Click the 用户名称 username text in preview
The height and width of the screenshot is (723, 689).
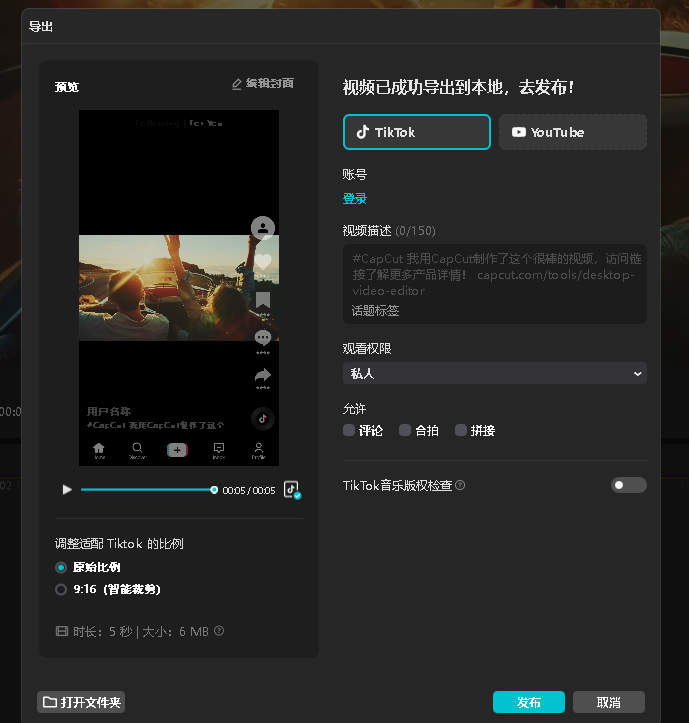click(x=109, y=411)
